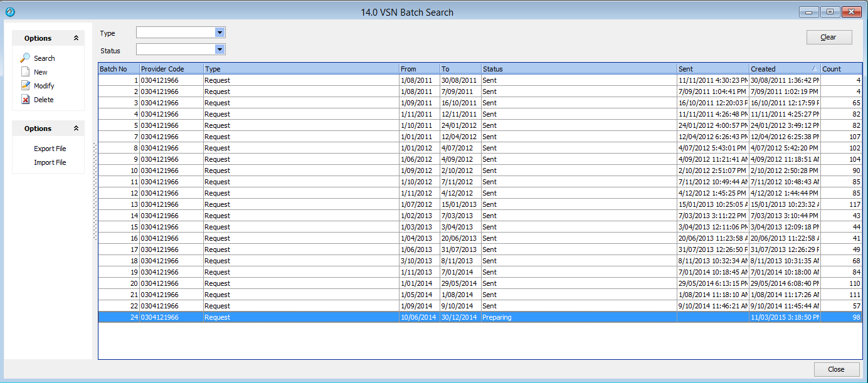
Task: Choose Import File option
Action: point(50,162)
